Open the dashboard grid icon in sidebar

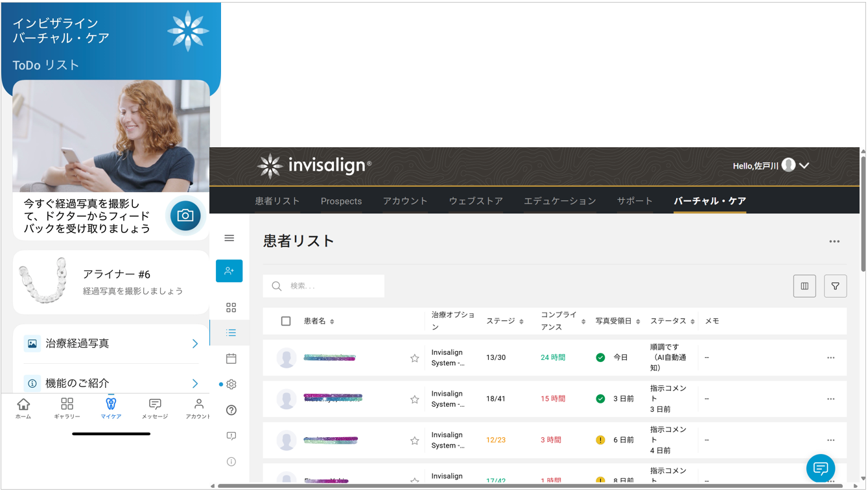tap(231, 307)
